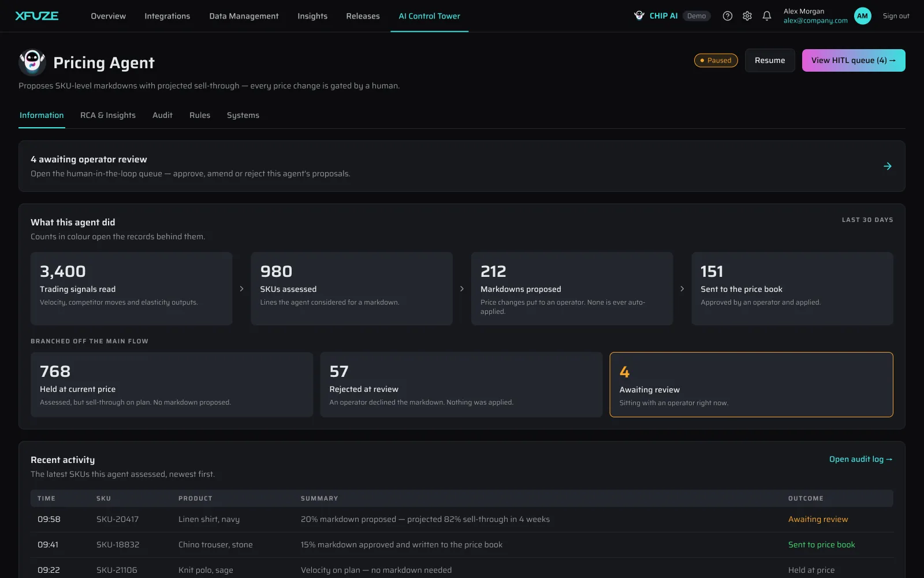Click the AM user avatar

(862, 16)
